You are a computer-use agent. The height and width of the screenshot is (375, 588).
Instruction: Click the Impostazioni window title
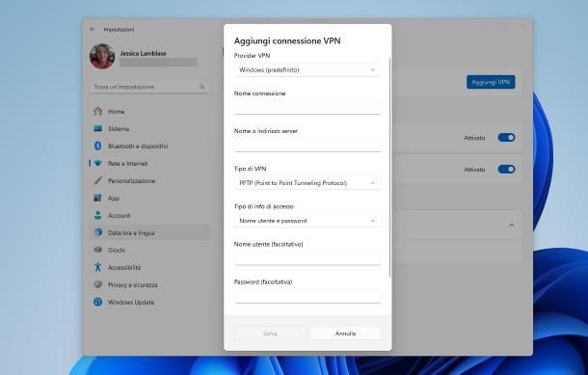tap(119, 29)
